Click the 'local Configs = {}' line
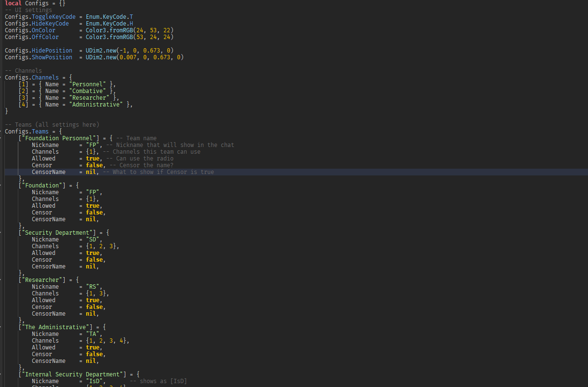Image resolution: width=588 pixels, height=387 pixels. pyautogui.click(x=35, y=3)
